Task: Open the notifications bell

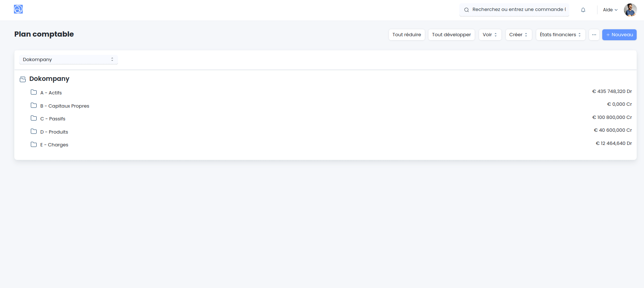Action: (x=583, y=10)
